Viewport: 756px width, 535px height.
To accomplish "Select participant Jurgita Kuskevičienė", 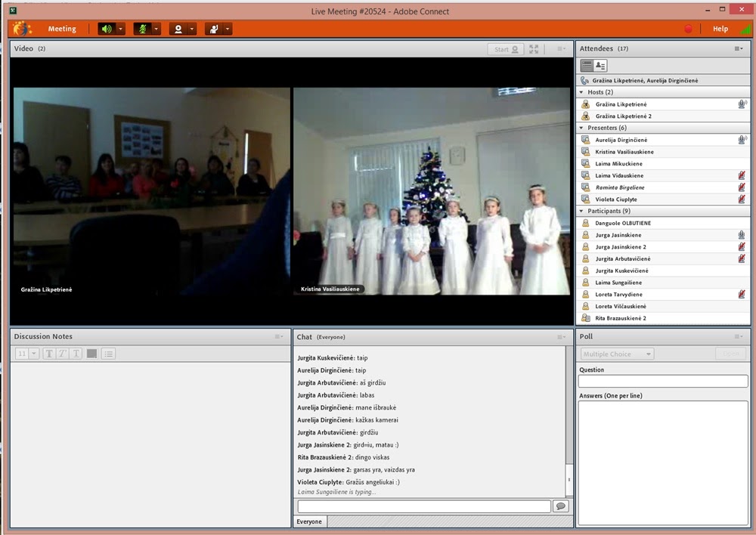I will [x=663, y=271].
